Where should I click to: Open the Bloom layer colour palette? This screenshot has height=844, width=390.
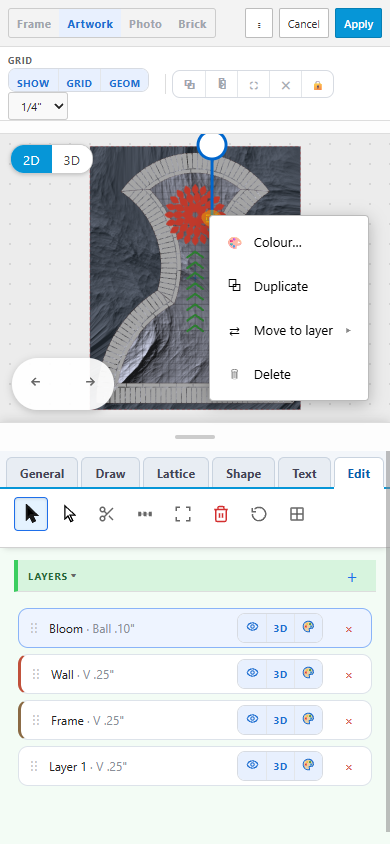point(308,628)
